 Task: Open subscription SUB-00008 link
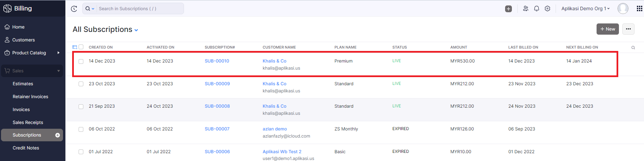click(x=217, y=106)
